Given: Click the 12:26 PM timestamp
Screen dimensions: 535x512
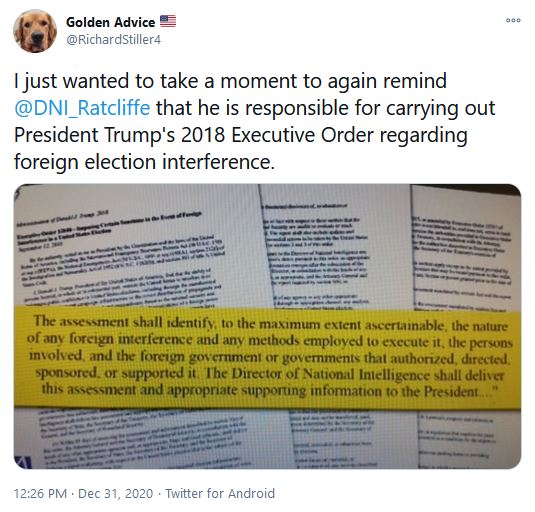Looking at the screenshot, I should click(x=40, y=494).
